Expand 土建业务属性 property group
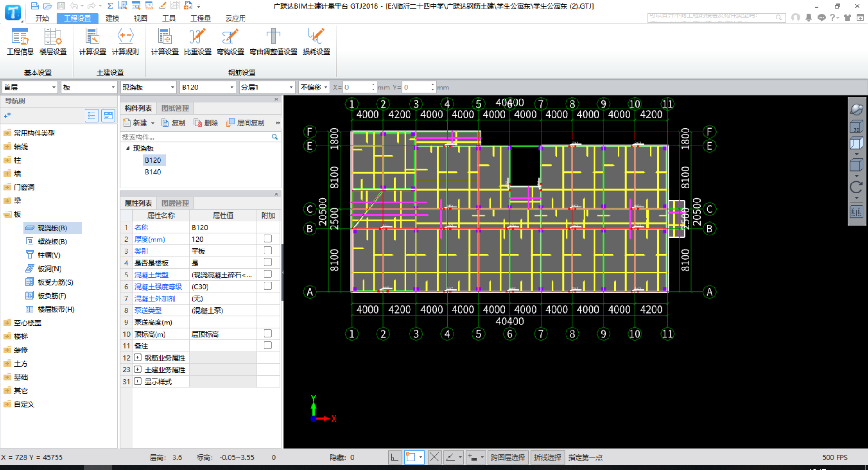Image resolution: width=868 pixels, height=470 pixels. [138, 369]
